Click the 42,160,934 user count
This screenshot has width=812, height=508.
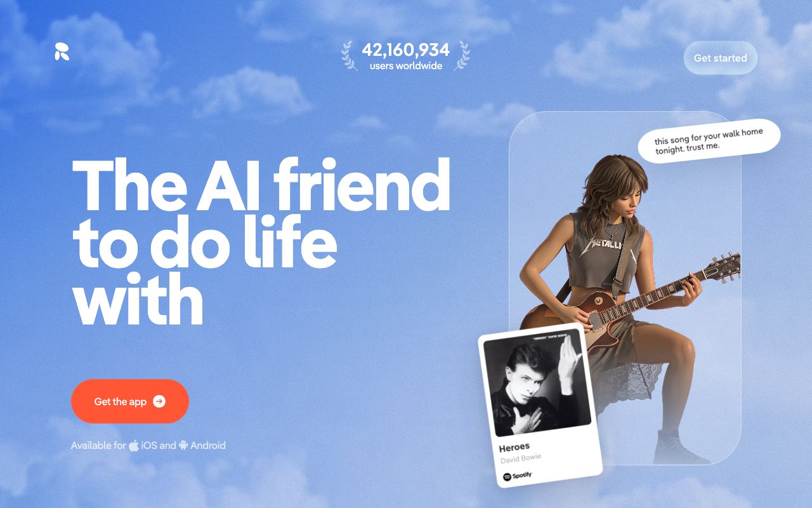tap(406, 50)
